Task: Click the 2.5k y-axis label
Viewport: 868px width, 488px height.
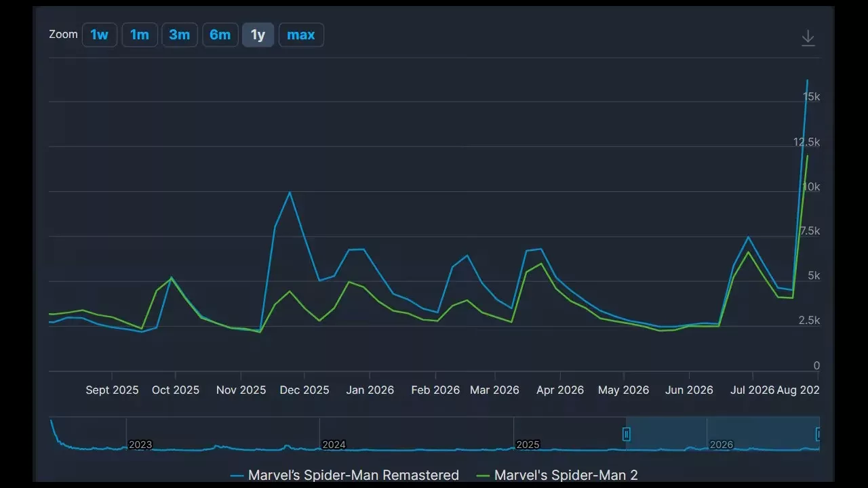Action: click(810, 320)
